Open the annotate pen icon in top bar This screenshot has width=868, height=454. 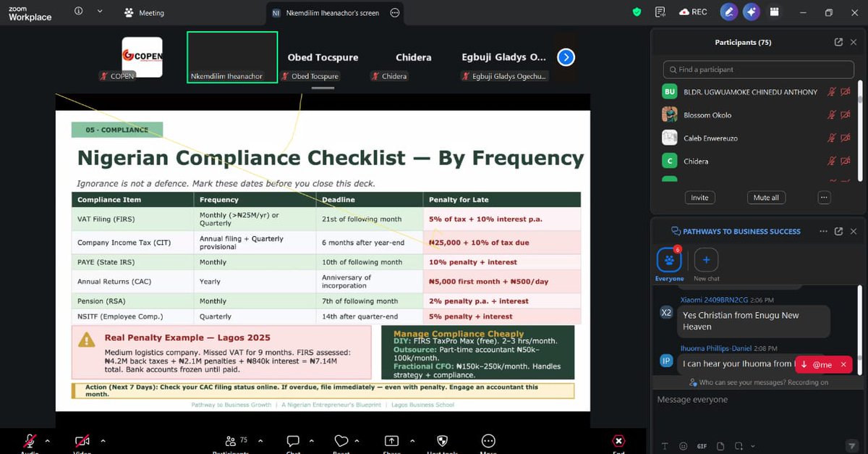tap(729, 12)
